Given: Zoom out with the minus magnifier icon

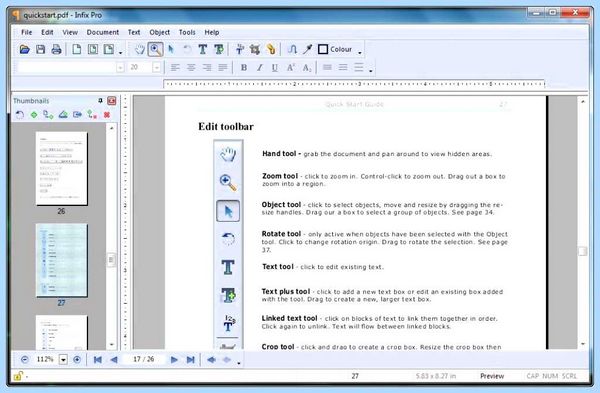Looking at the screenshot, I should click(x=24, y=359).
